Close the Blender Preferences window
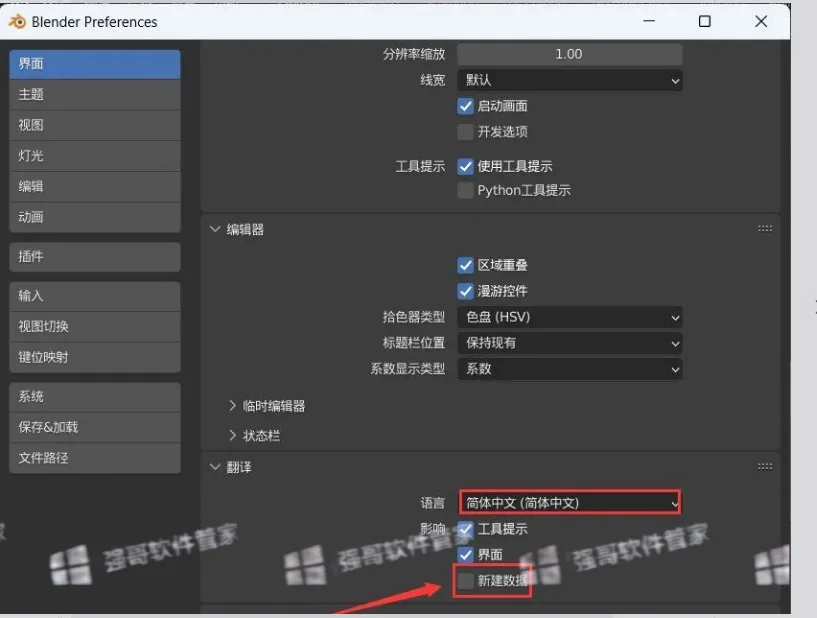This screenshot has height=618, width=817. [761, 21]
